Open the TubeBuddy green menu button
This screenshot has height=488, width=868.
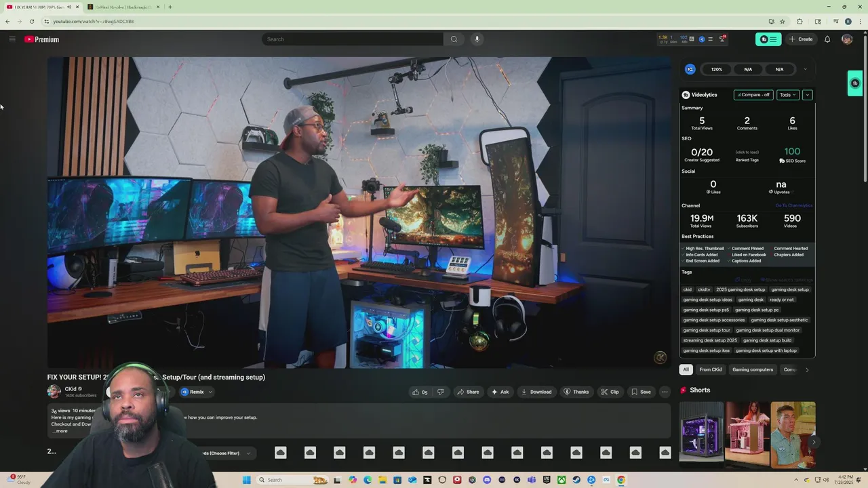pyautogui.click(x=768, y=39)
